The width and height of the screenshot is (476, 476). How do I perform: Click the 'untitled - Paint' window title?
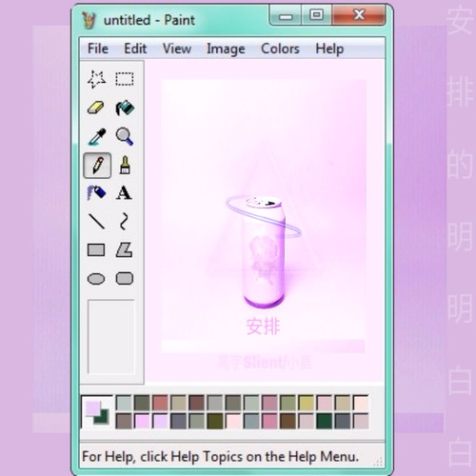tap(149, 20)
